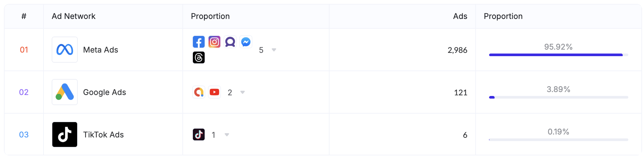Click the Threads icon under Facebook
Image resolution: width=644 pixels, height=158 pixels.
coord(199,57)
